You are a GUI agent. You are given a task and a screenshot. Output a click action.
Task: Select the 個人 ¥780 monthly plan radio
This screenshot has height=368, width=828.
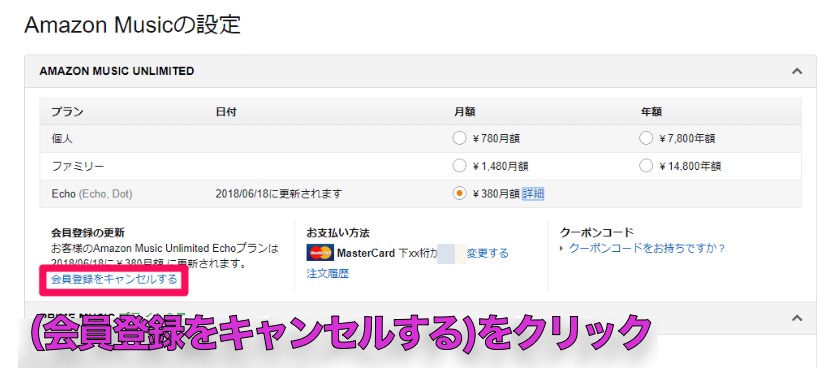point(459,139)
